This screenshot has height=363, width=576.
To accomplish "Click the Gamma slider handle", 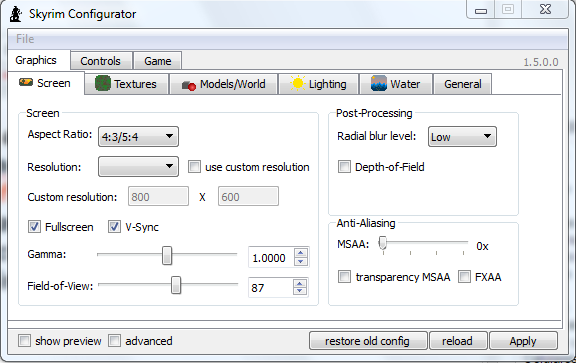I will pos(167,255).
